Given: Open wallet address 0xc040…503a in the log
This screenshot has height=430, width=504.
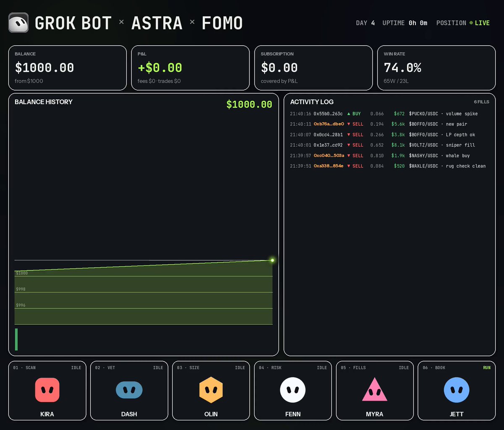Looking at the screenshot, I should click(x=329, y=156).
